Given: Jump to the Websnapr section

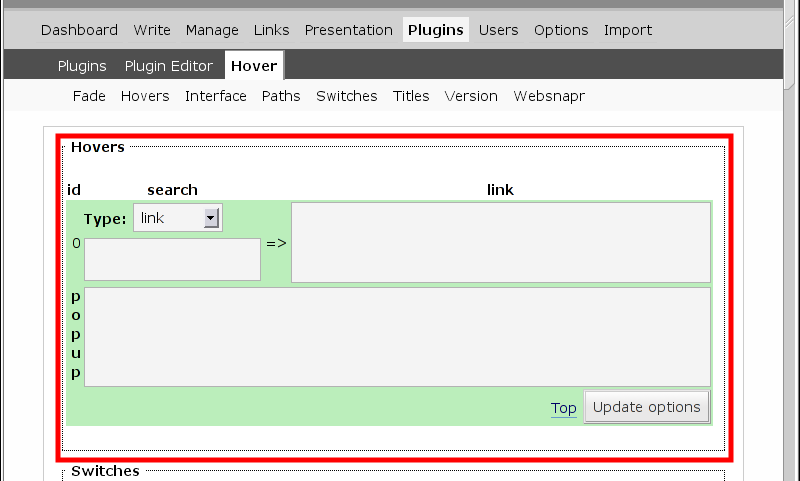Looking at the screenshot, I should 549,96.
